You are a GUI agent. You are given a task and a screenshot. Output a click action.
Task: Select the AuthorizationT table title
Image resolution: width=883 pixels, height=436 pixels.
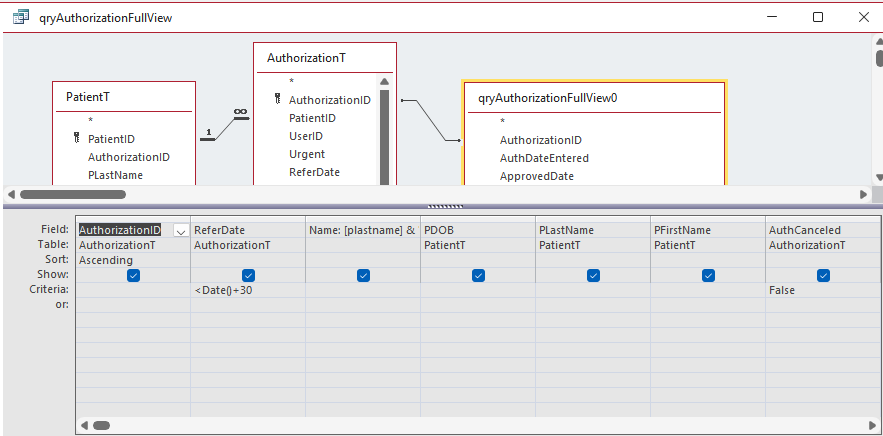click(306, 59)
